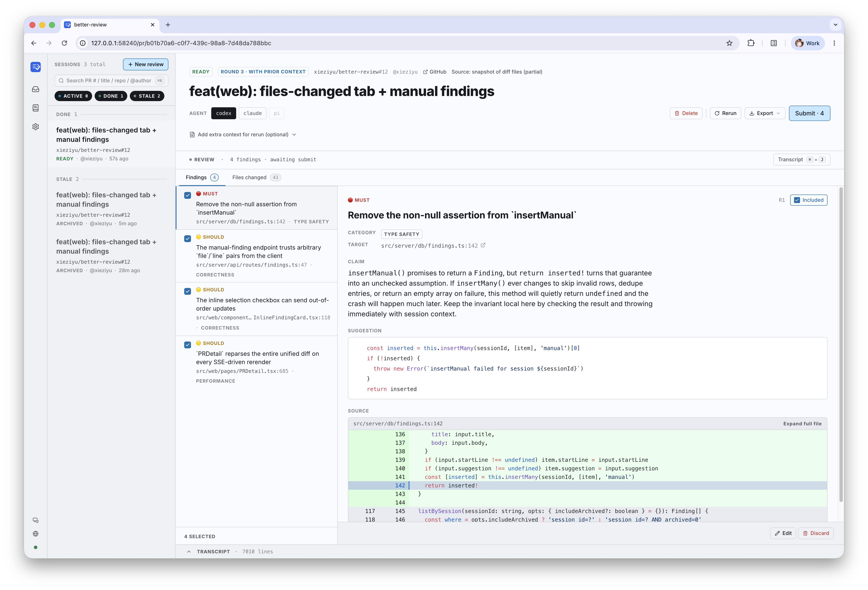868x590 pixels.
Task: Uncheck the inline selection checkbox finding checkbox
Action: 188,291
